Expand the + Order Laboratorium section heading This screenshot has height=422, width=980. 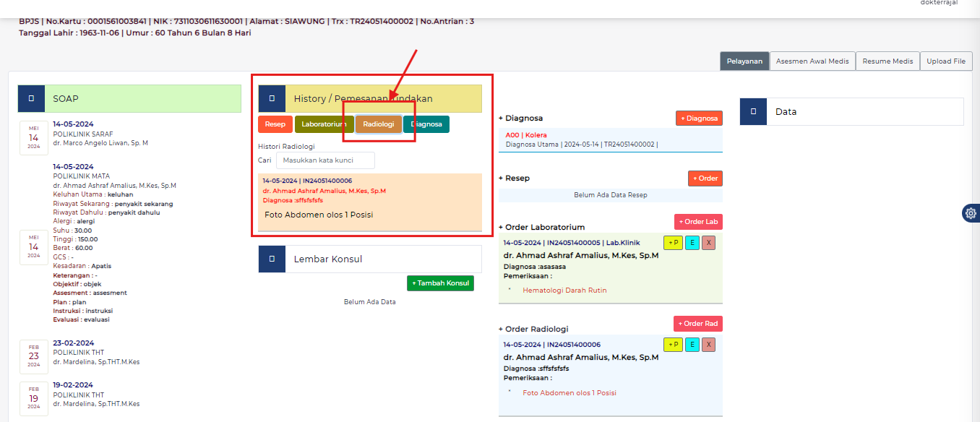[x=541, y=227]
